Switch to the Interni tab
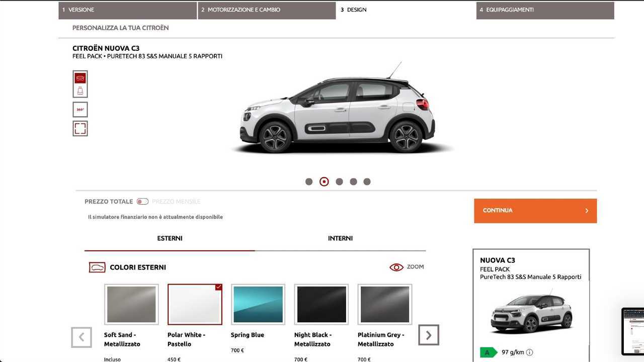The image size is (644, 362). [x=341, y=239]
